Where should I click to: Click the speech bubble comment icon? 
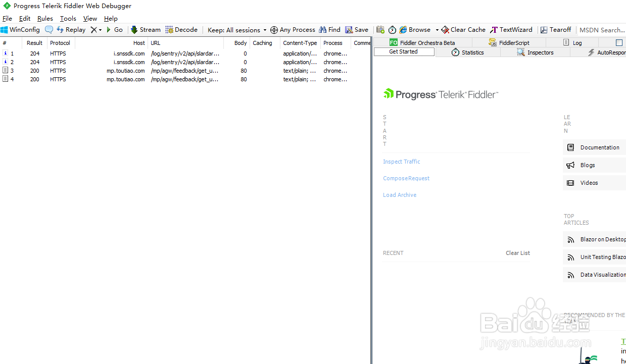[x=49, y=30]
